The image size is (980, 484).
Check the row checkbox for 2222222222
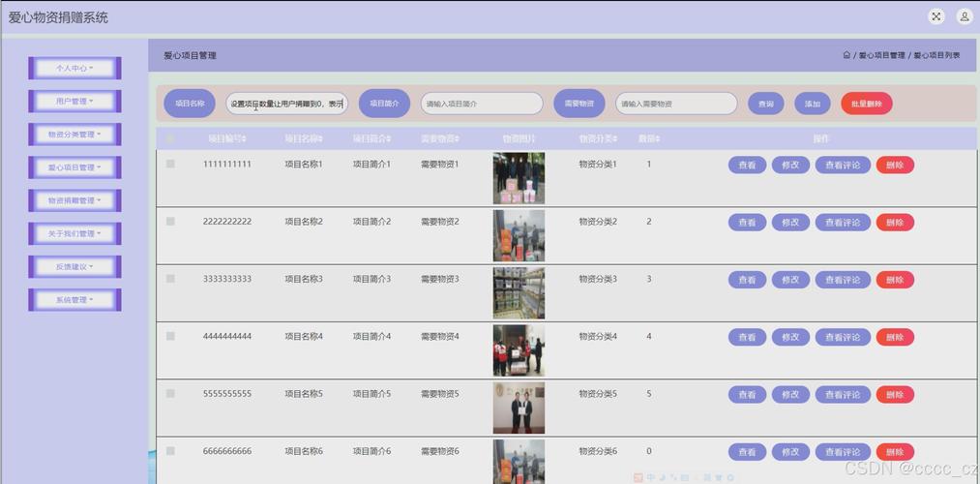(170, 222)
